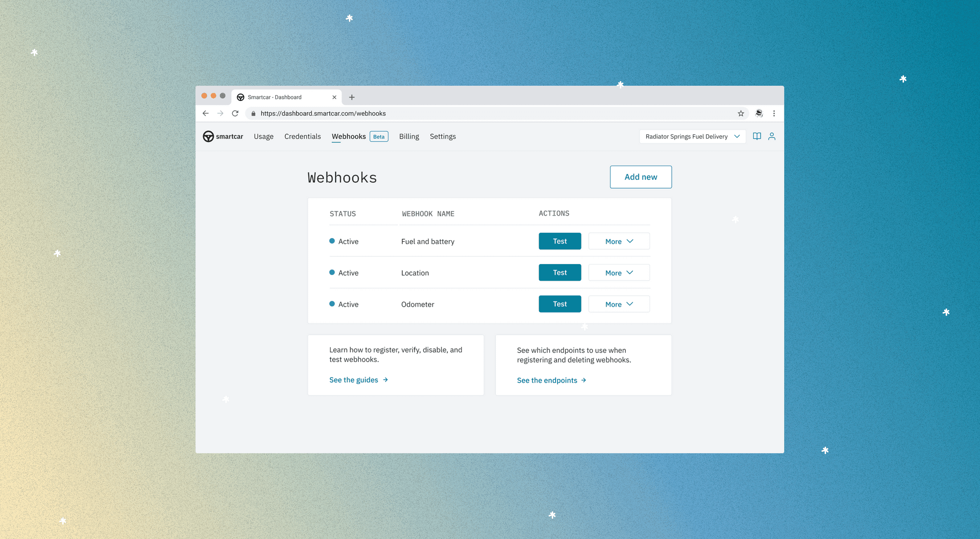Open a new browser tab
This screenshot has height=539, width=980.
coord(351,97)
